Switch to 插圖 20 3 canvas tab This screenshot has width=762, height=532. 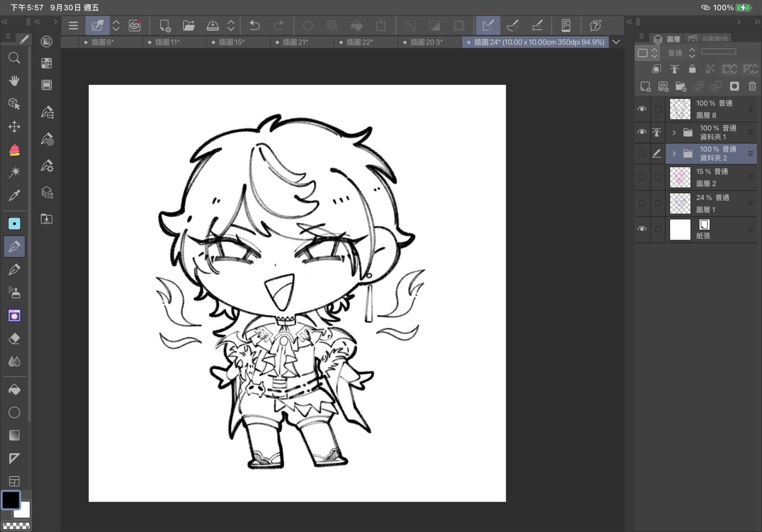pos(430,42)
